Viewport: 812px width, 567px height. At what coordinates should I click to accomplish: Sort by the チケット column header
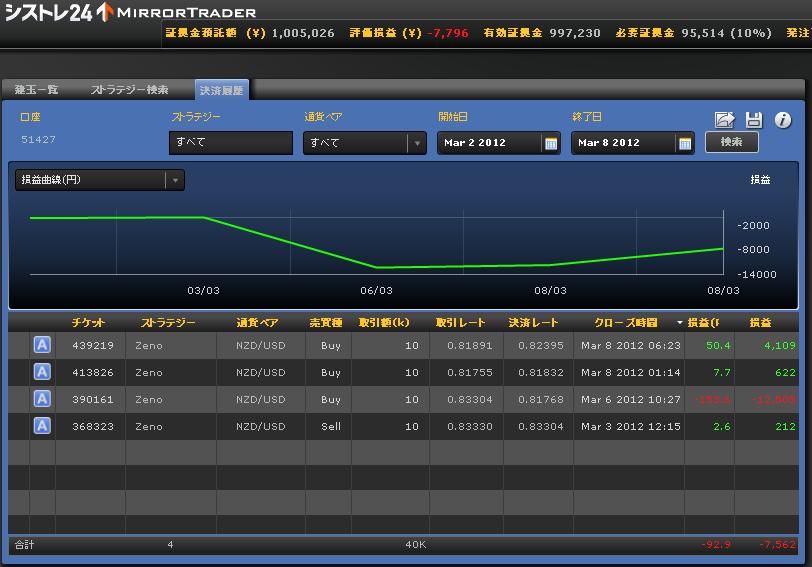pos(88,323)
